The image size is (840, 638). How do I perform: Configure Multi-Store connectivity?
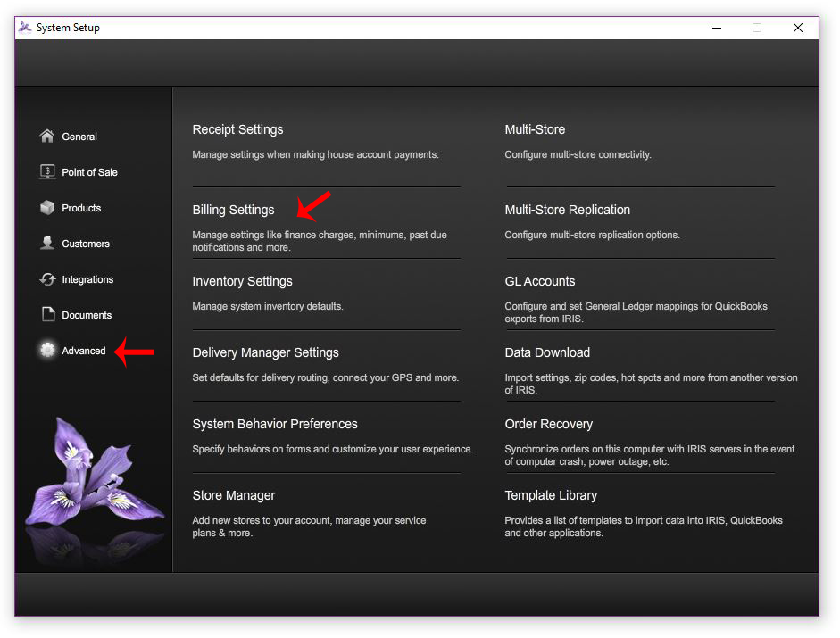(x=535, y=129)
